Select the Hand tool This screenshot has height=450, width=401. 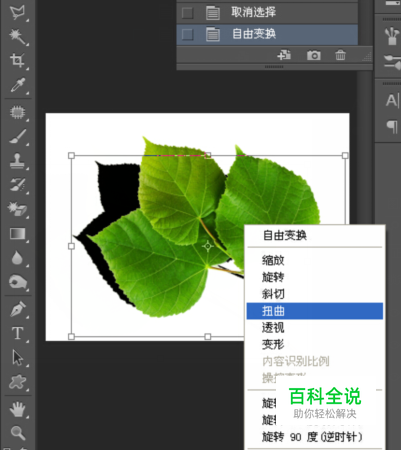point(17,409)
